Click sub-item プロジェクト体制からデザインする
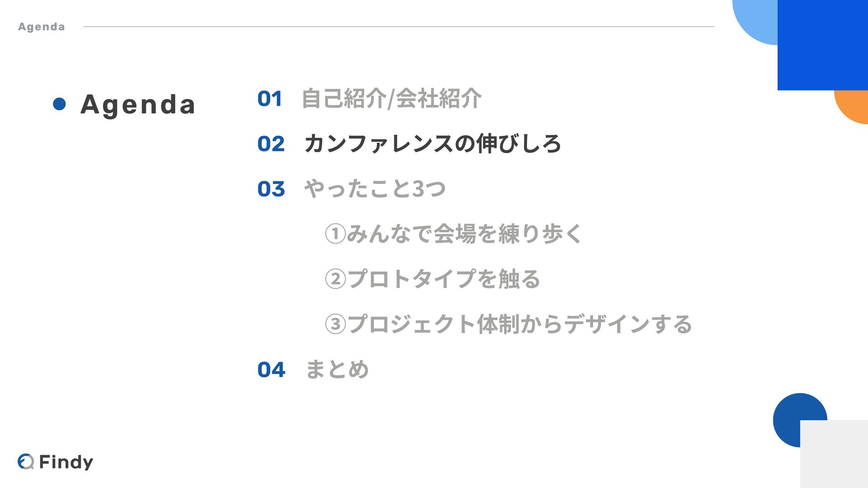 point(519,324)
